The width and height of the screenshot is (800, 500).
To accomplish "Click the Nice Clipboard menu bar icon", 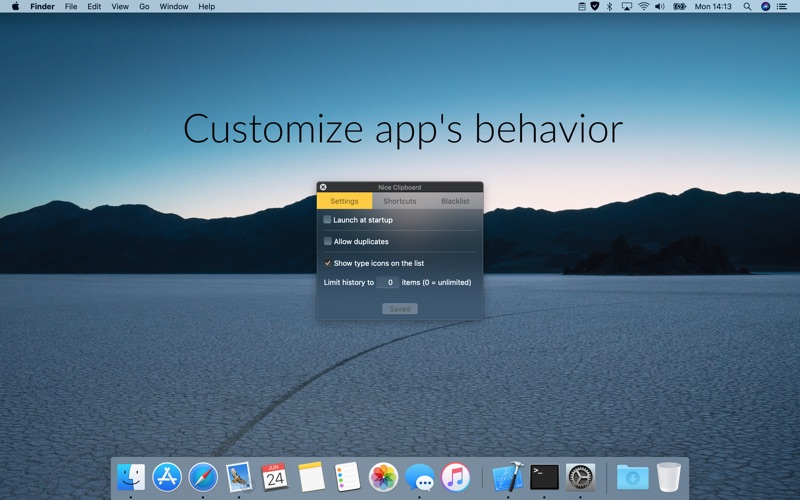I will coord(582,6).
